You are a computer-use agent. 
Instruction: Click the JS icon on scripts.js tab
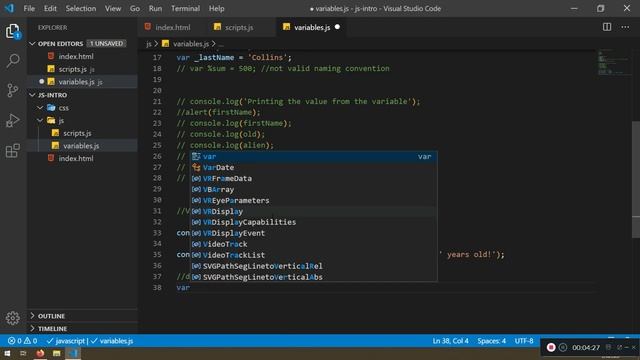[218, 27]
